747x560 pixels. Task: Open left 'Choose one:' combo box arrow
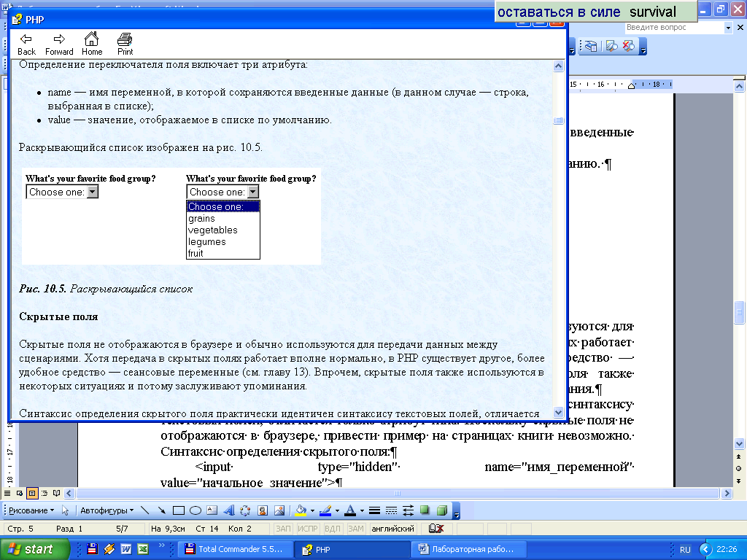point(93,192)
